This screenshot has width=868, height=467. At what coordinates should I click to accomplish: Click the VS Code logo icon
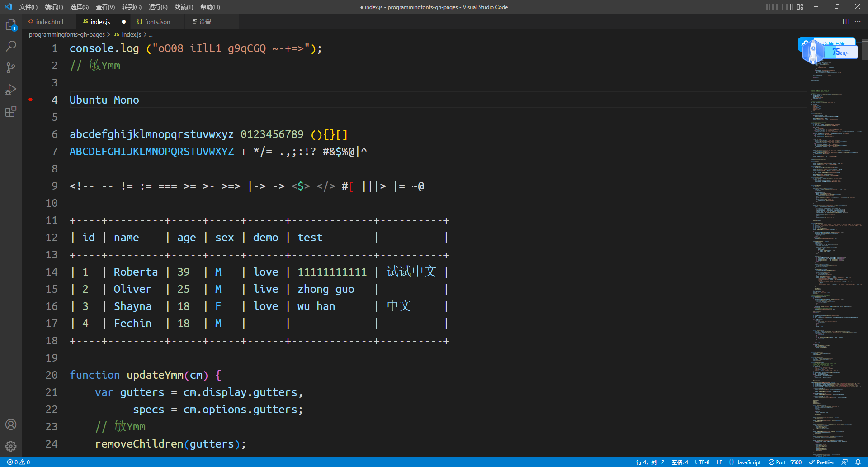(8, 7)
